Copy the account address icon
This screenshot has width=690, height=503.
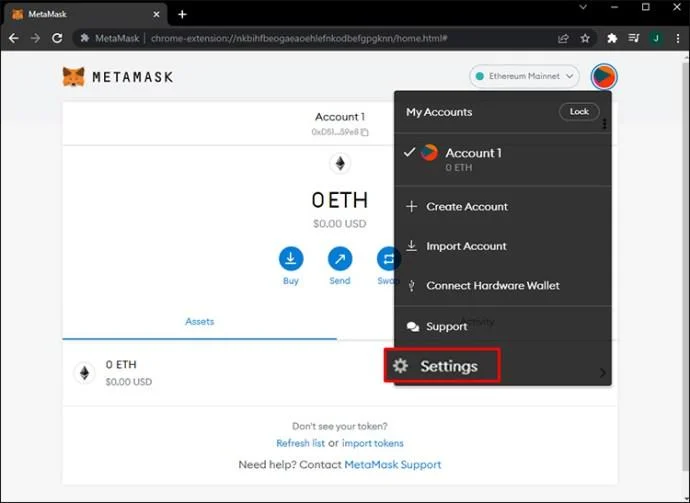pos(365,132)
